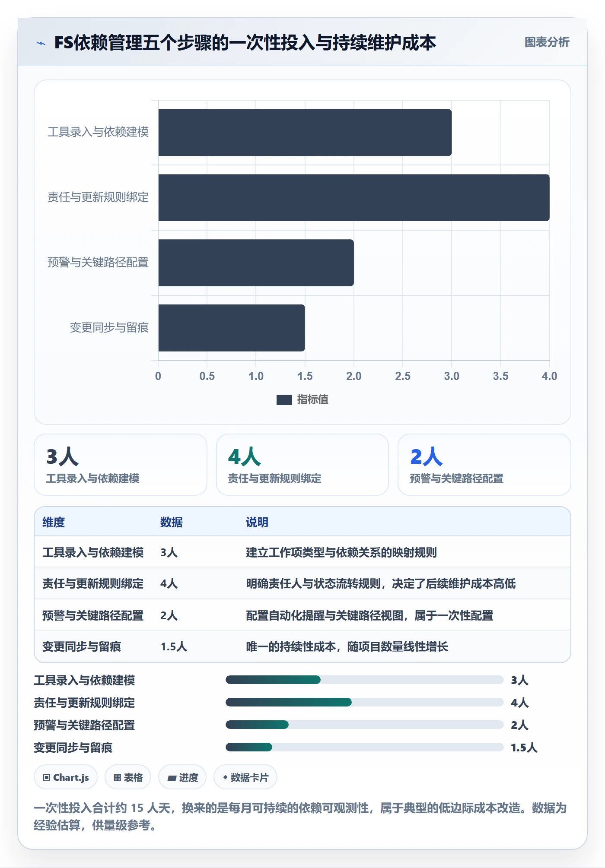This screenshot has height=868, width=605.
Task: Click the lightning icon beside the title
Action: pyautogui.click(x=41, y=43)
